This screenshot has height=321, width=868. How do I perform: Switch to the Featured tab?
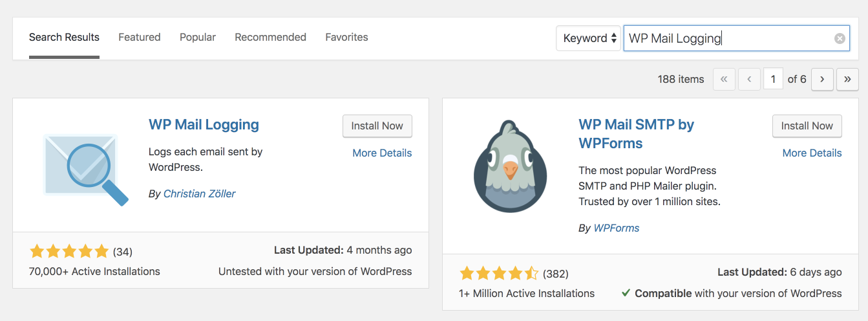(x=140, y=38)
